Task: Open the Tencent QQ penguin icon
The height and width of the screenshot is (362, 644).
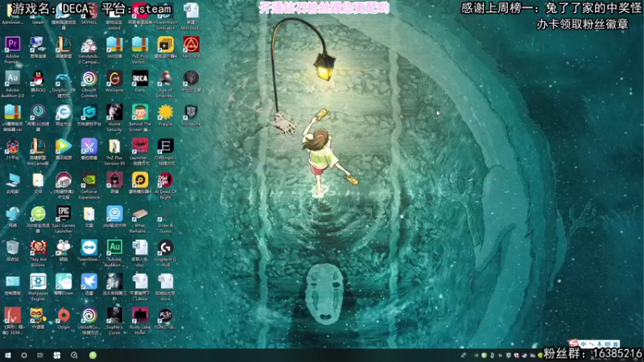Action: [x=38, y=81]
